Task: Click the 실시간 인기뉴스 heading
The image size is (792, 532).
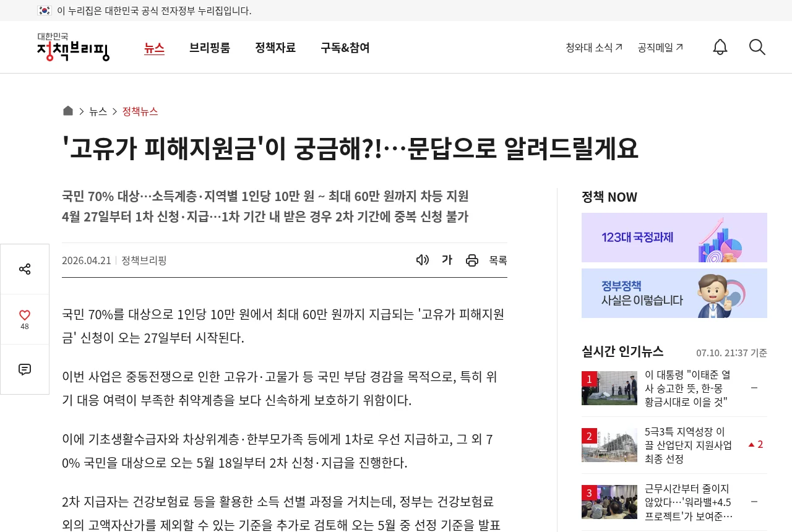Action: click(x=622, y=351)
